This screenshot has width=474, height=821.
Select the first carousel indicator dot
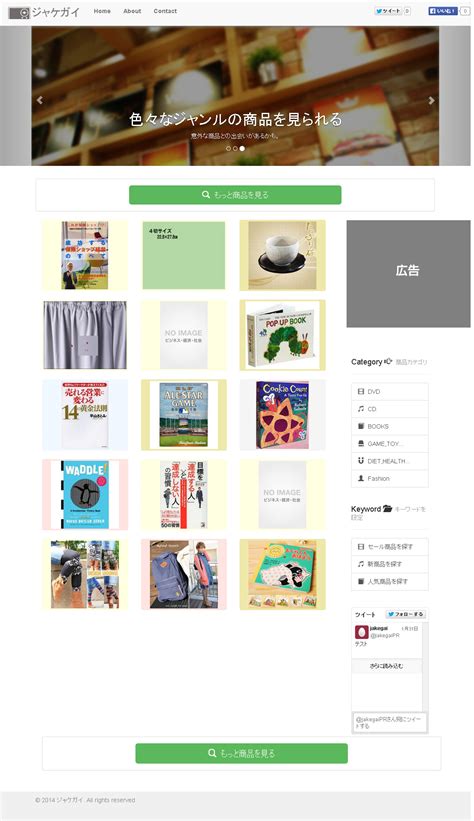pyautogui.click(x=228, y=149)
